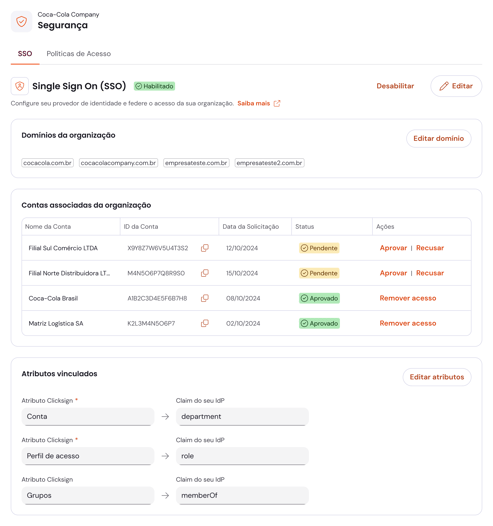Image resolution: width=493 pixels, height=526 pixels.
Task: Click the empresateste2.com.br domain tag
Action: tap(270, 163)
